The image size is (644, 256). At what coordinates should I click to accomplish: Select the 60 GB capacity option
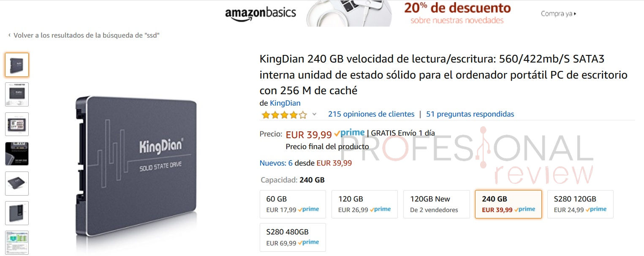coord(293,204)
